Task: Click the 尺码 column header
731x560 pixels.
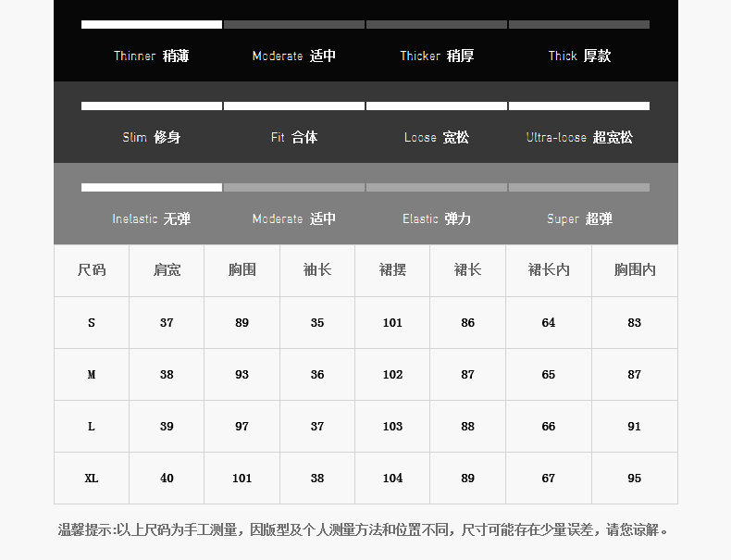Action: [x=92, y=270]
